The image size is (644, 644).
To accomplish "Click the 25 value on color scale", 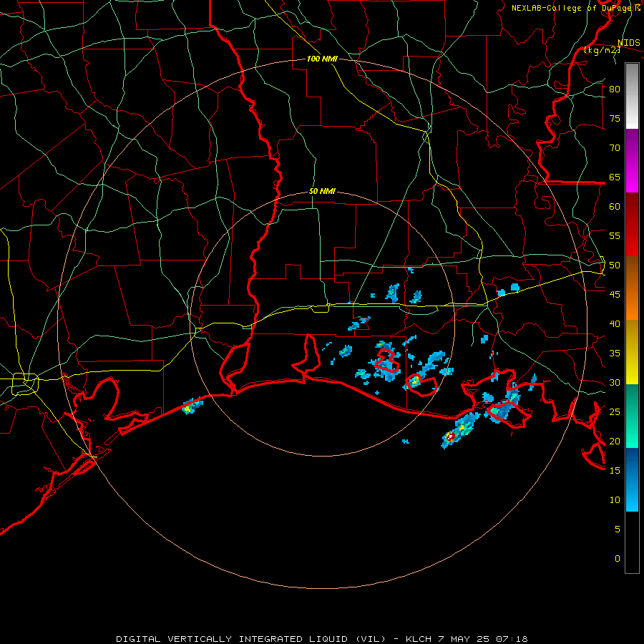I will (x=615, y=412).
